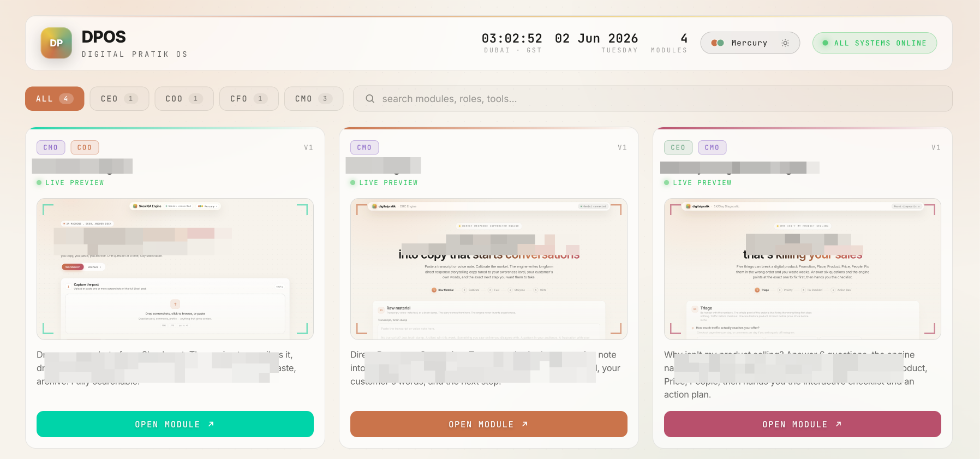Viewport: 980px width, 459px height.
Task: Click CMO tag on first module card
Action: [51, 147]
